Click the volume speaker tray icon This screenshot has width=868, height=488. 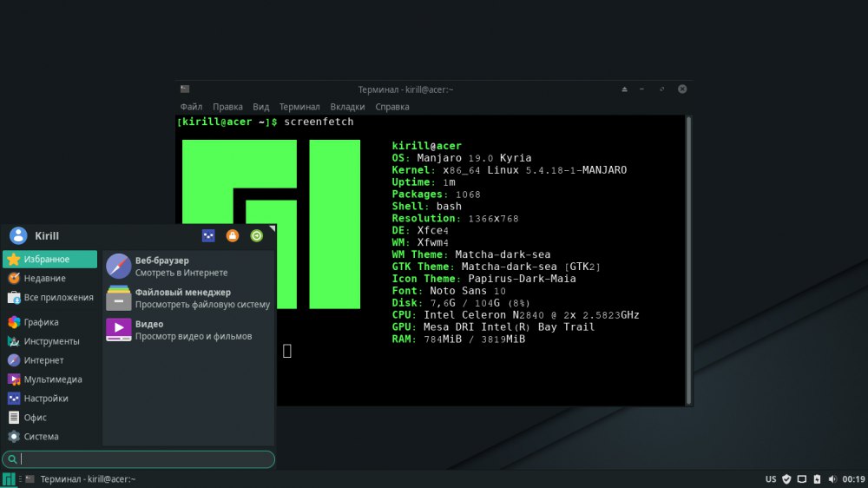point(832,479)
